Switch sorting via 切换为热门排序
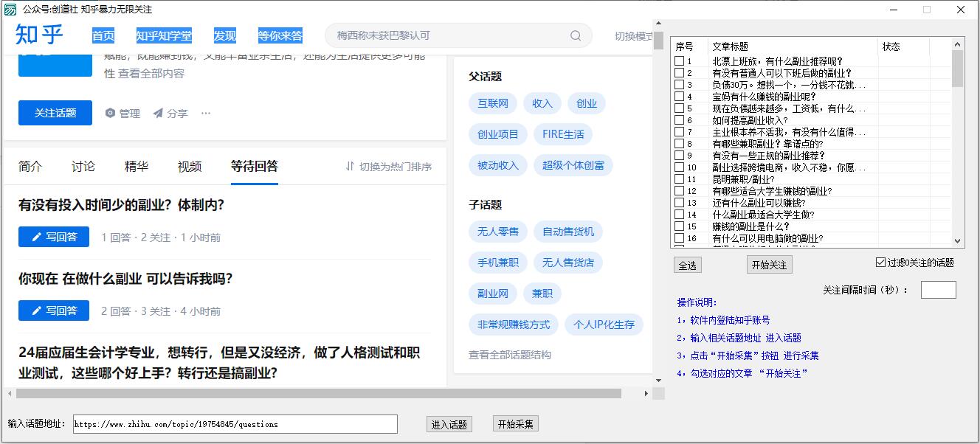980x444 pixels. 388,166
